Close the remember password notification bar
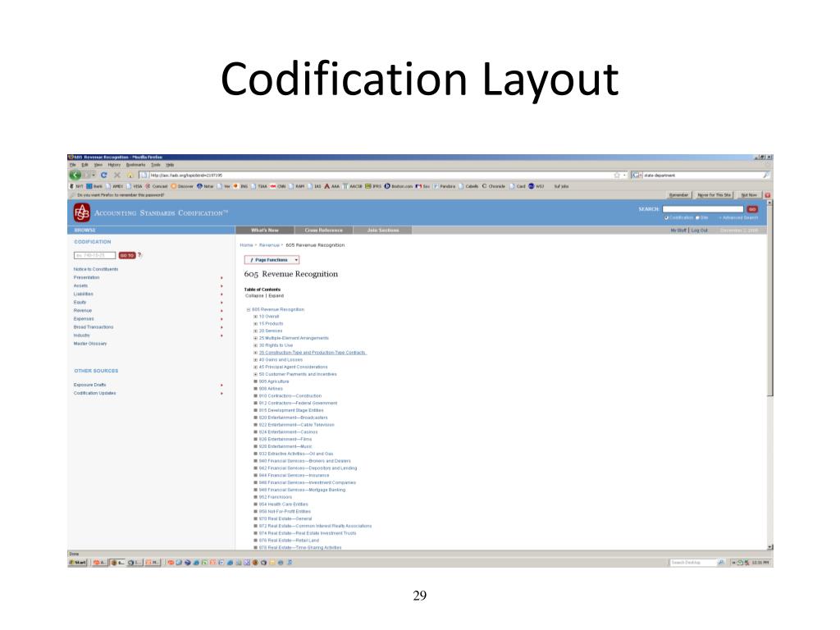The width and height of the screenshot is (840, 630). coord(767,195)
